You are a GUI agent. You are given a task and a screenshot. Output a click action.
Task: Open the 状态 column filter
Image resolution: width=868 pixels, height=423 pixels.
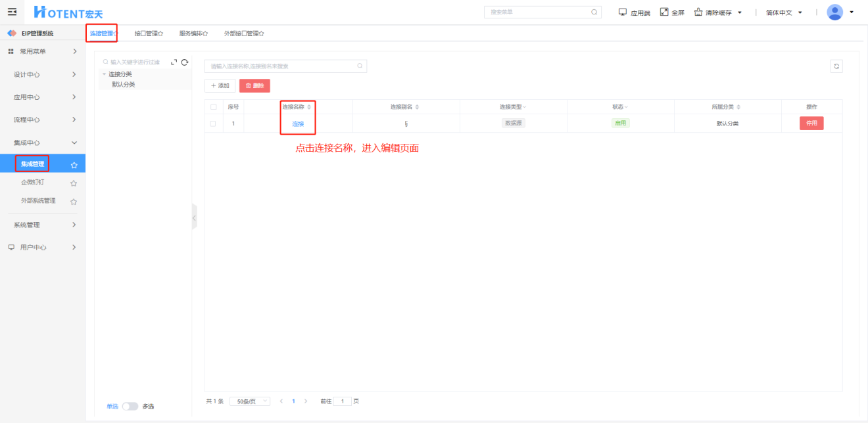pyautogui.click(x=626, y=107)
